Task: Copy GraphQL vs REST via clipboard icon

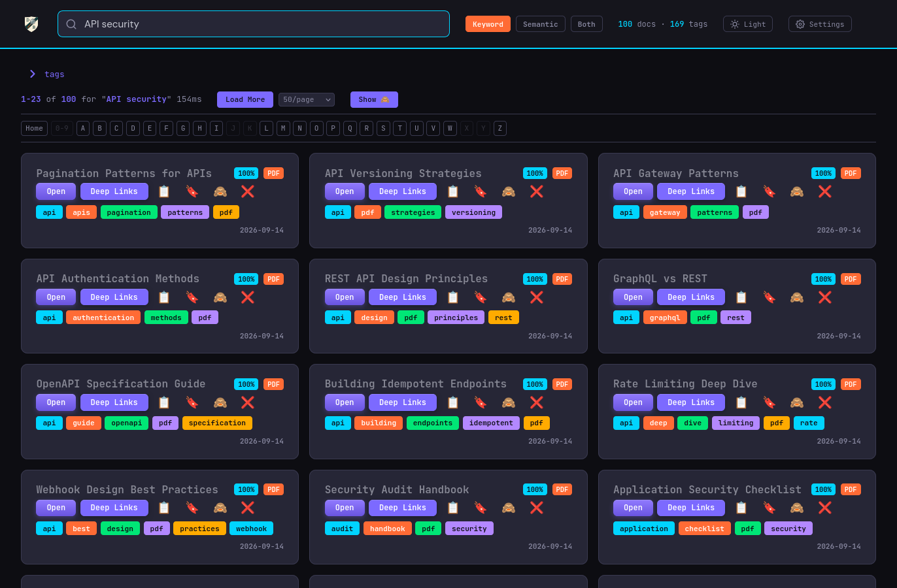Action: [x=741, y=297]
